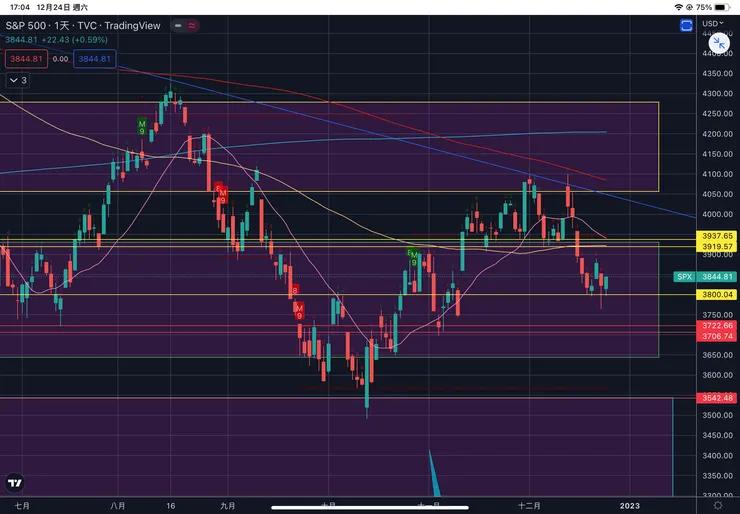Tap the battery icon in the status bar
The image size is (740, 514).
click(x=723, y=7)
